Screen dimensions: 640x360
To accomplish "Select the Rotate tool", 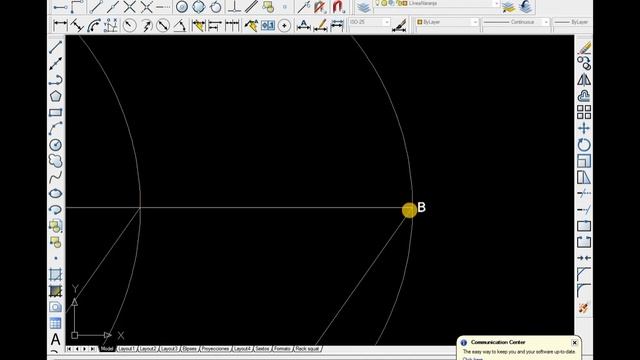I will (x=584, y=144).
